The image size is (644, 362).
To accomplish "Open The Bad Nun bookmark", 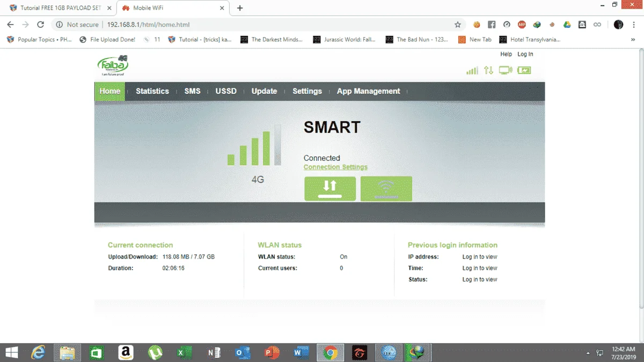I will coord(417,39).
